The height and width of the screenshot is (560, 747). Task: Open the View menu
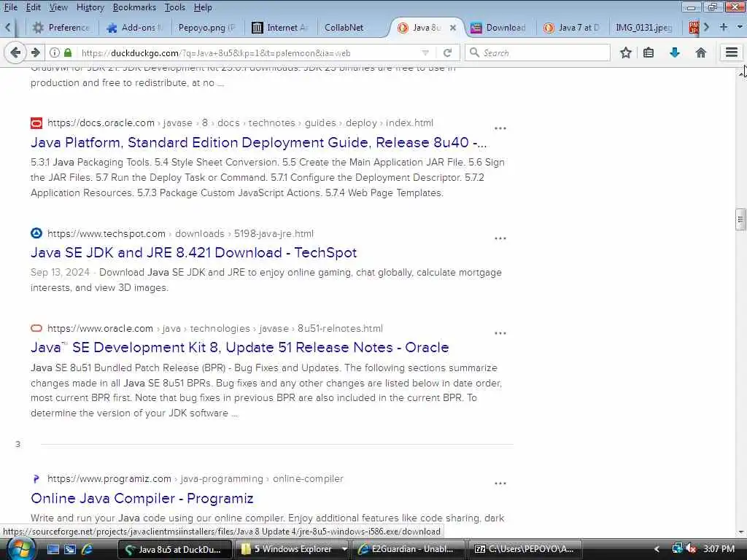[x=58, y=7]
